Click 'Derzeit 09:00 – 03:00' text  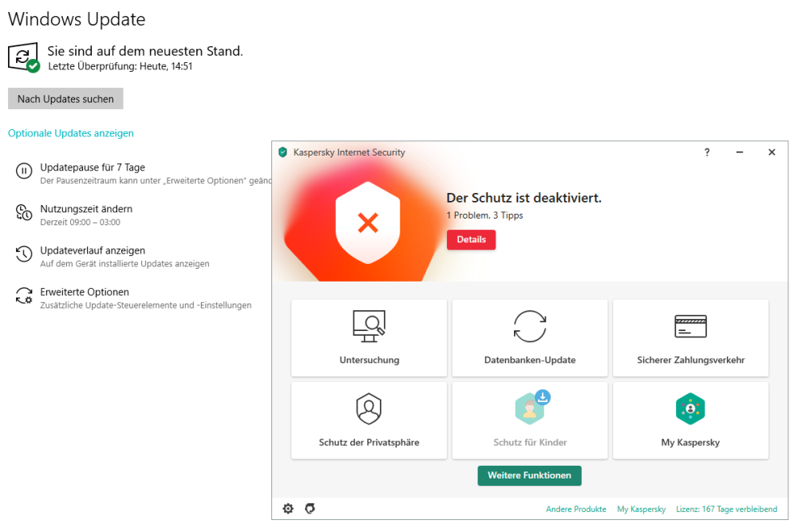(81, 223)
